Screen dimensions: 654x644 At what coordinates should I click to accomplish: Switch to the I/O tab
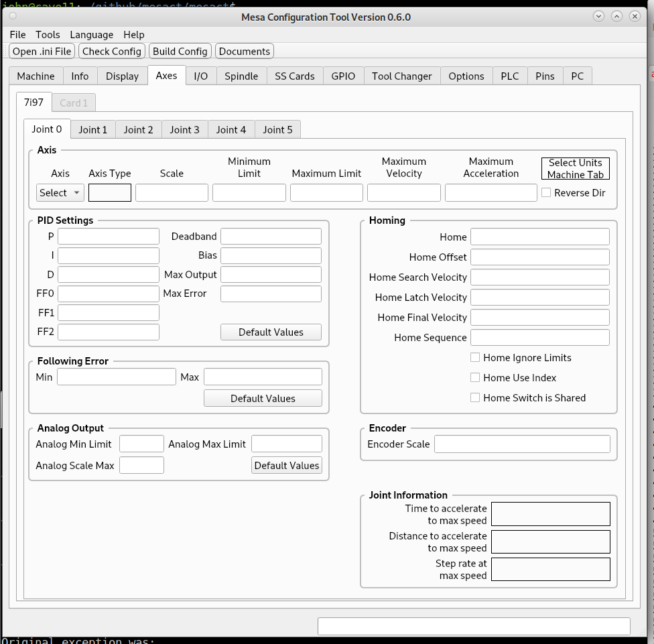[200, 76]
